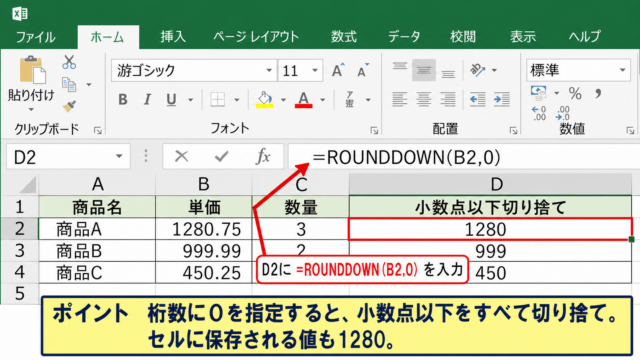Switch to ページ レイアウト tab

(x=256, y=37)
